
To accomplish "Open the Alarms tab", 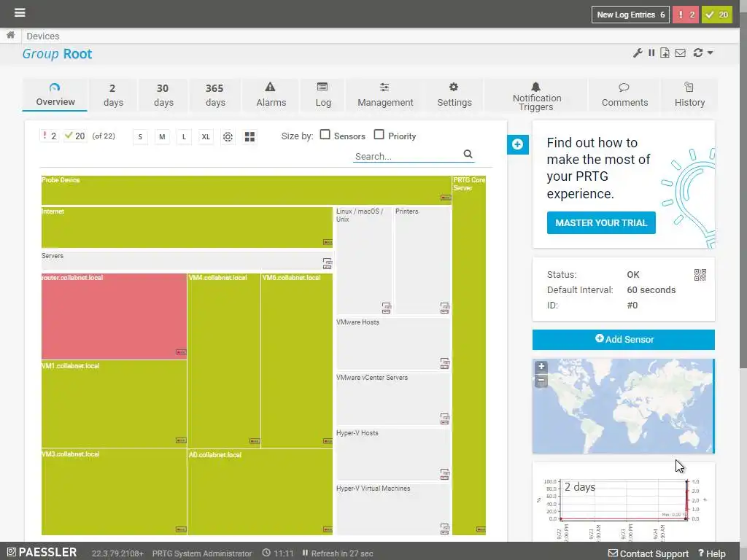I will (271, 95).
